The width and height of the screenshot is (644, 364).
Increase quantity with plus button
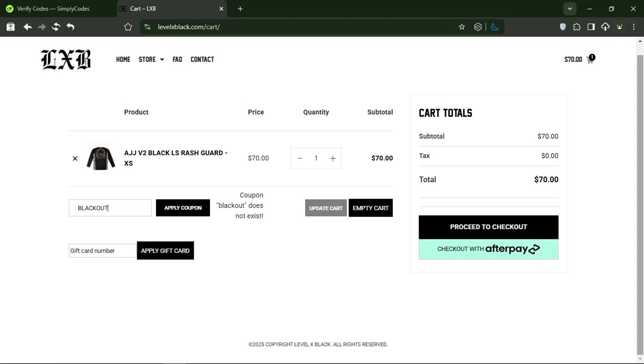point(333,159)
